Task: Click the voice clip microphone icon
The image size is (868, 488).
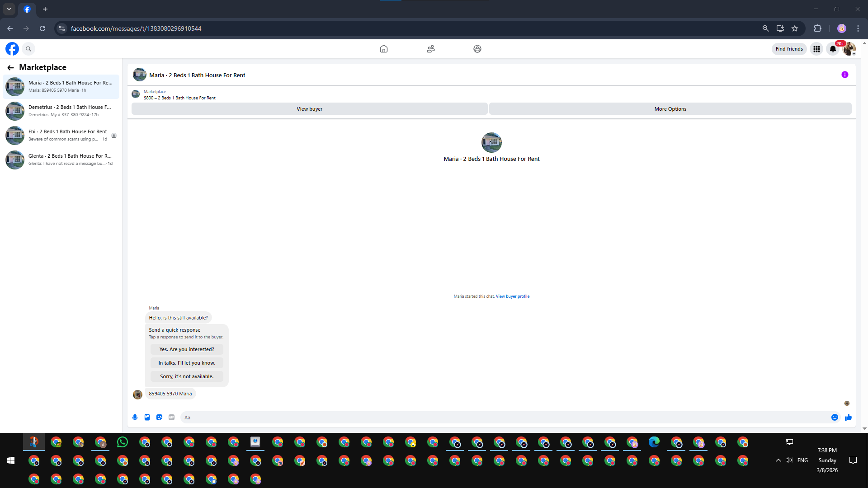Action: pos(135,418)
